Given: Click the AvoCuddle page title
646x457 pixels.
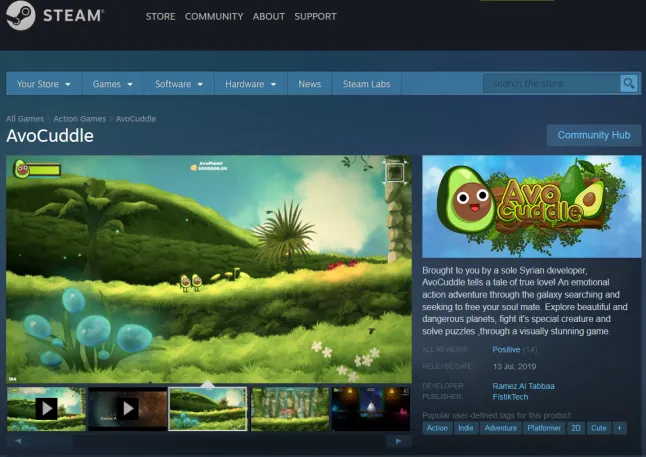Looking at the screenshot, I should [50, 136].
